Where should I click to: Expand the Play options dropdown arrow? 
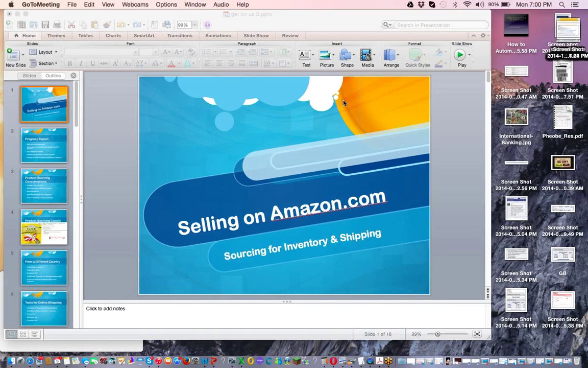[x=469, y=55]
